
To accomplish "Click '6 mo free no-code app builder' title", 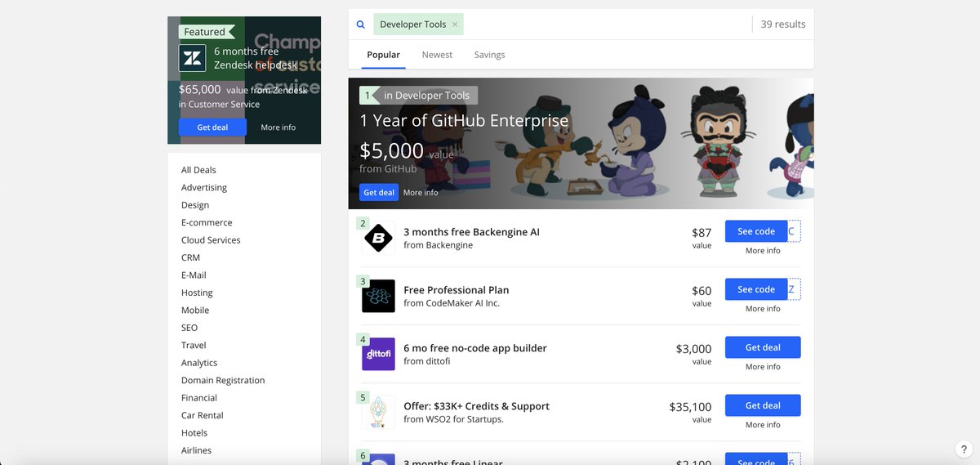I will point(475,348).
